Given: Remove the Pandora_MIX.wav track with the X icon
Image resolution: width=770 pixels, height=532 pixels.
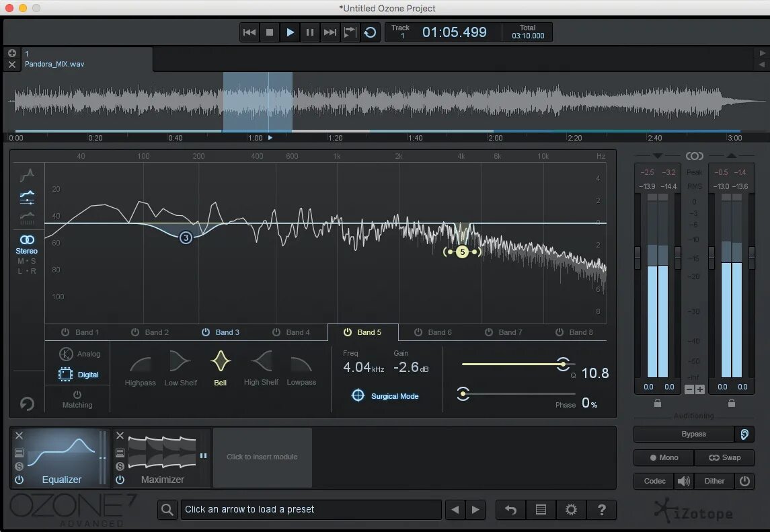Looking at the screenshot, I should [x=12, y=65].
